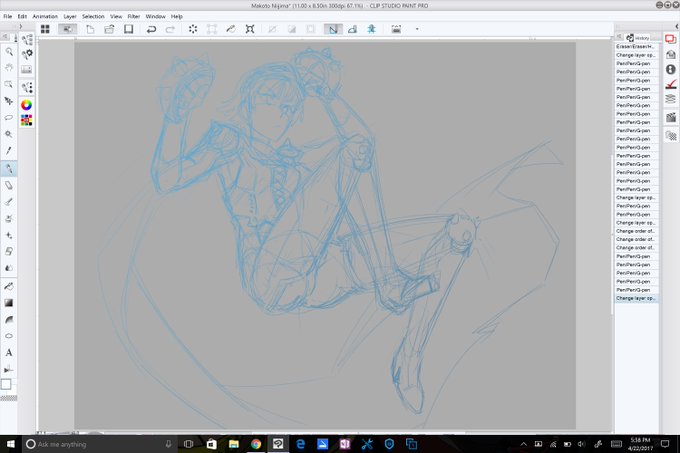
Task: Select the Figure ellipse tool
Action: tap(9, 336)
